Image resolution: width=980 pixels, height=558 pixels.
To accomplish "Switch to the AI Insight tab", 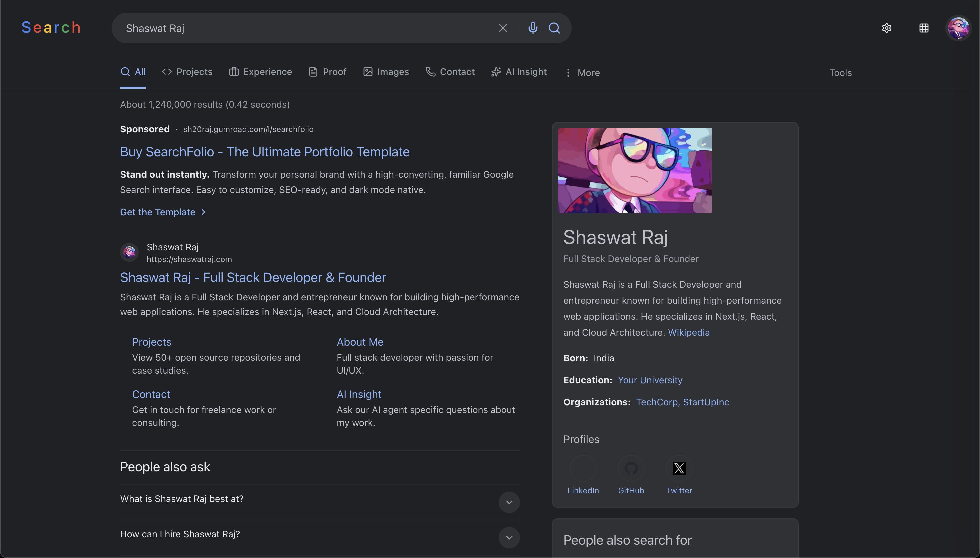I will [x=519, y=72].
